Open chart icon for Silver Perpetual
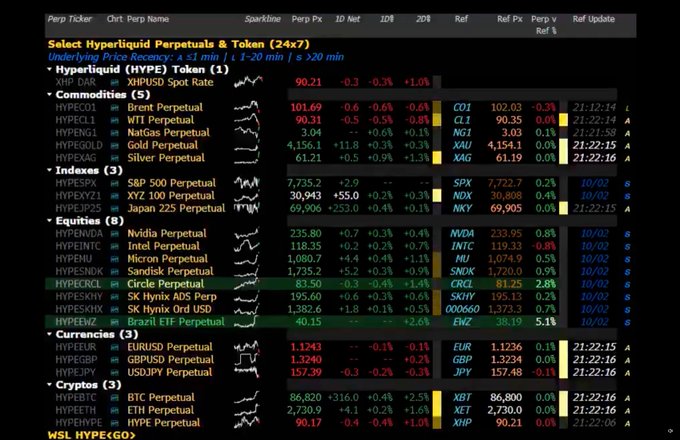 [x=114, y=158]
